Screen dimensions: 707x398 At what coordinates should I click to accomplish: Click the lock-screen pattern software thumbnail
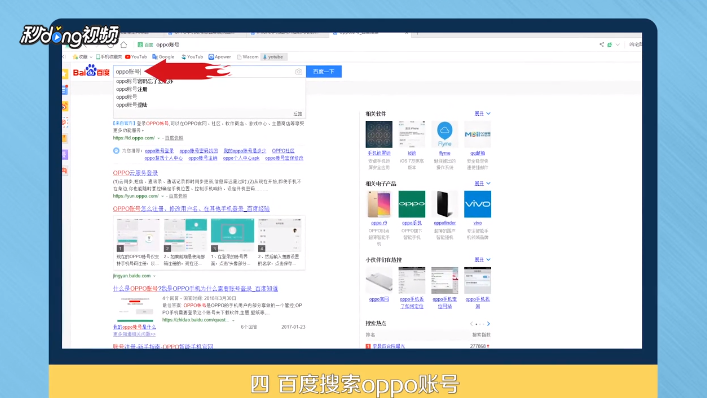pos(379,134)
